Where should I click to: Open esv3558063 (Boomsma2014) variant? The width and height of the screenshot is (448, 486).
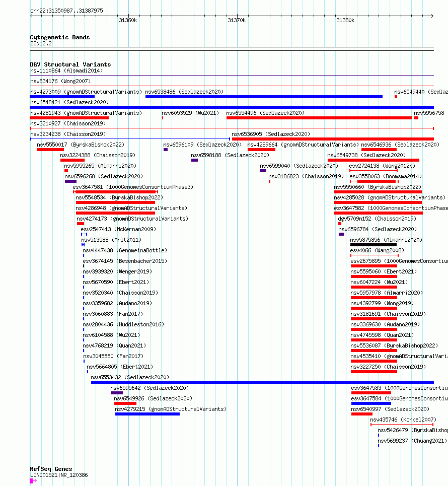point(386,176)
